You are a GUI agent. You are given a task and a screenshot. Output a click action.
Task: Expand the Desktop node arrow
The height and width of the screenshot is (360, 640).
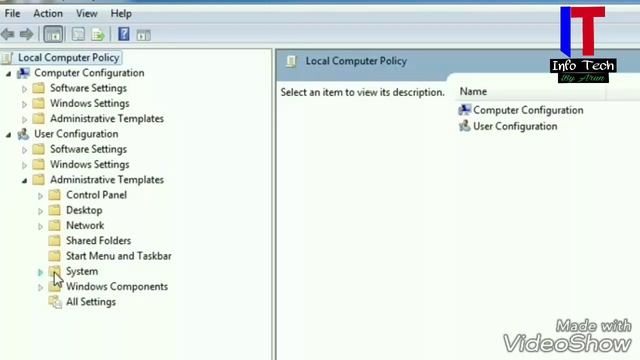click(40, 211)
